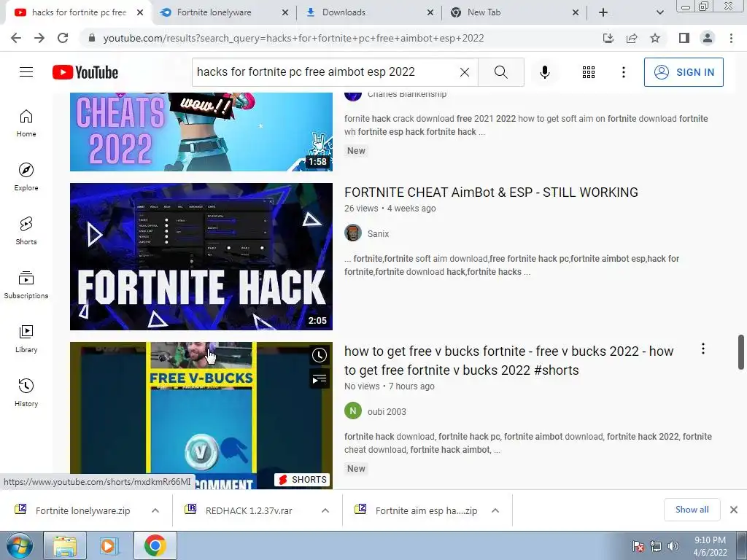Image resolution: width=747 pixels, height=560 pixels.
Task: Share this page from address bar
Action: coord(632,38)
